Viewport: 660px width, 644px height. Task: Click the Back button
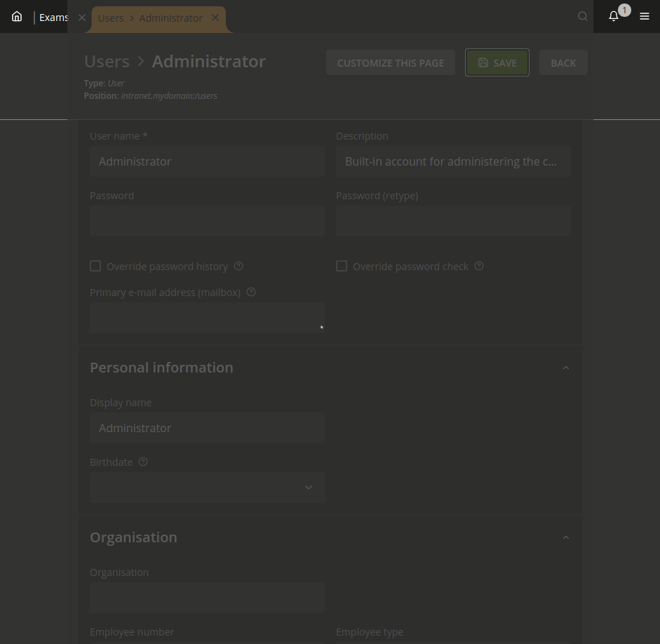coord(563,62)
